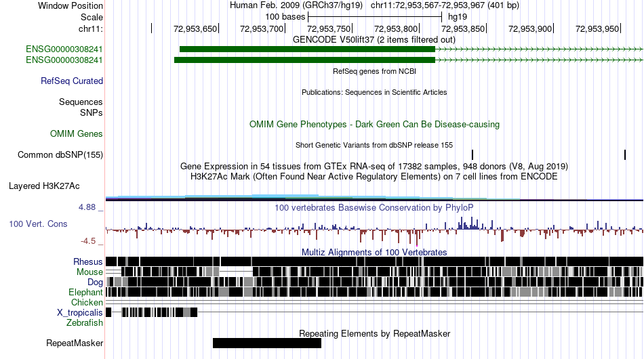Click Gene Expression in 54 tissues GTEx title

point(374,166)
